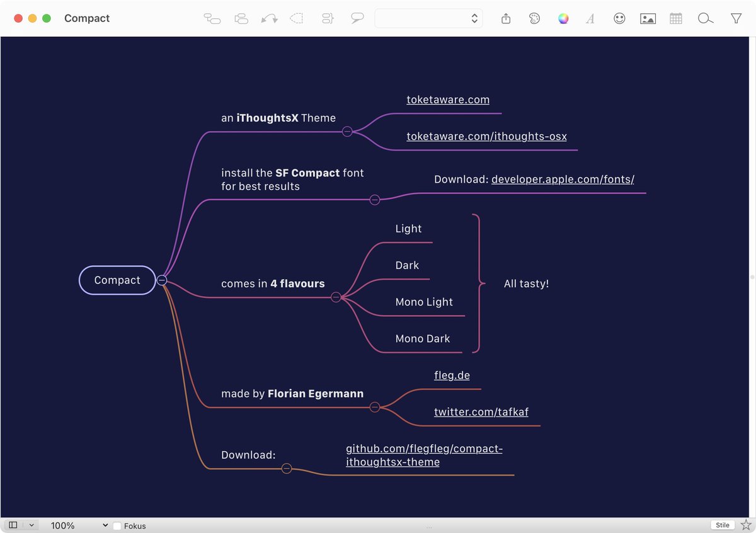Image resolution: width=756 pixels, height=533 pixels.
Task: Open the share export icon
Action: [506, 19]
